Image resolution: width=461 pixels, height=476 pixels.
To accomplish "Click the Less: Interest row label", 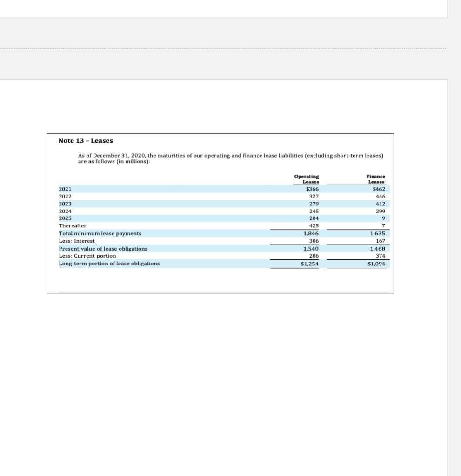I will 76,241.
